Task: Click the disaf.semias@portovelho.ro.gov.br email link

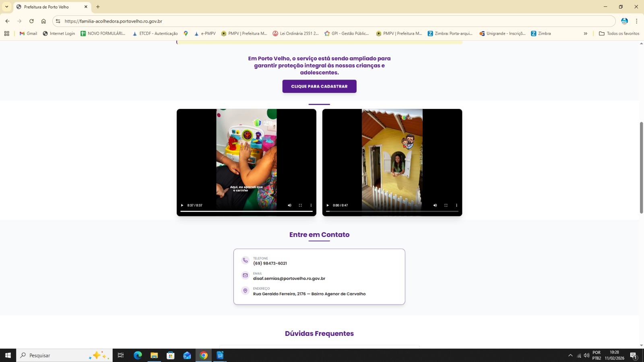Action: pos(289,278)
